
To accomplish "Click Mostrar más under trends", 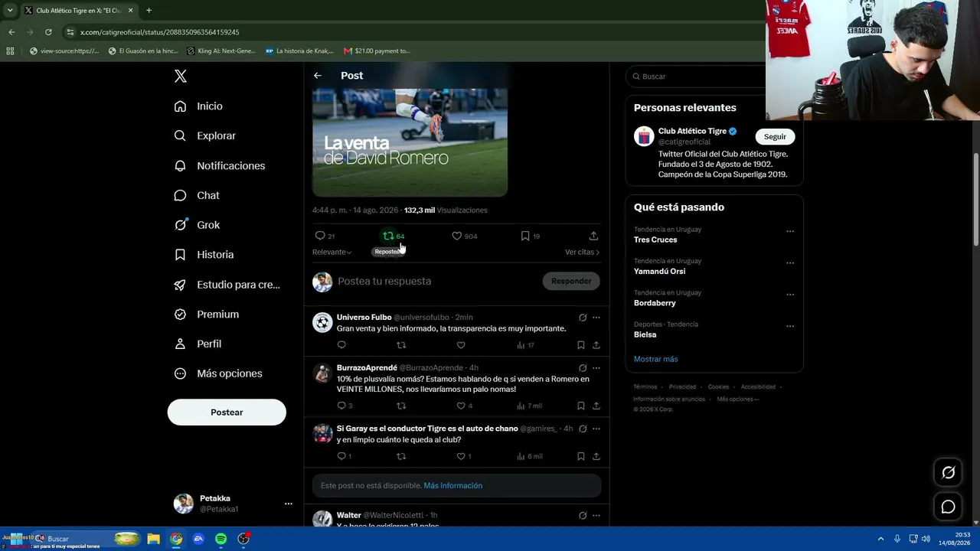I will click(x=655, y=359).
